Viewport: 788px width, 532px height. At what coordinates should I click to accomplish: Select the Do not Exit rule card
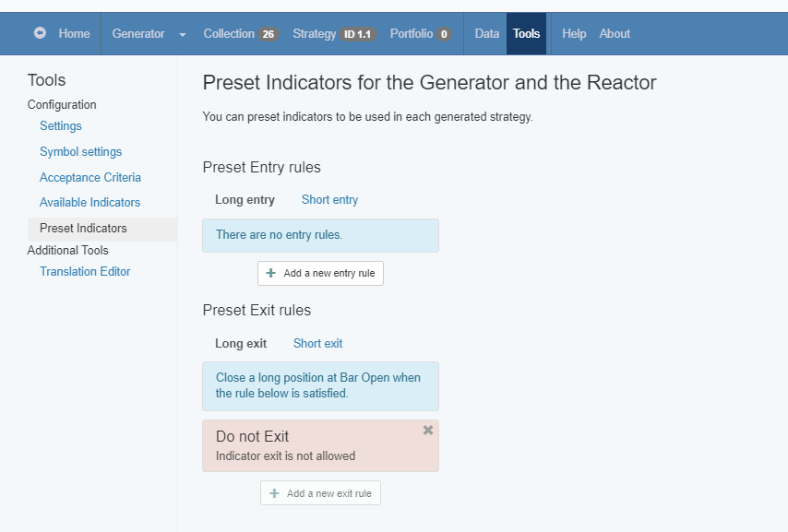click(x=320, y=445)
